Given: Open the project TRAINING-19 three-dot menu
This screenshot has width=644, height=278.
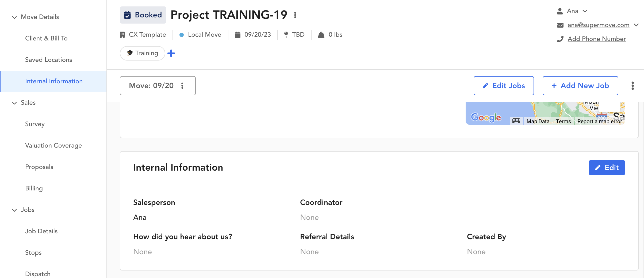Looking at the screenshot, I should tap(295, 15).
